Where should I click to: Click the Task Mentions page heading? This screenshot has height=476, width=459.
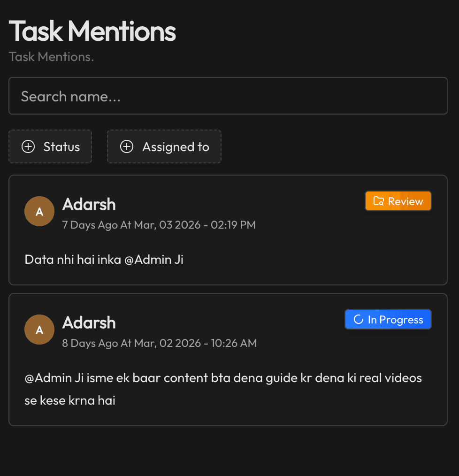click(x=92, y=31)
